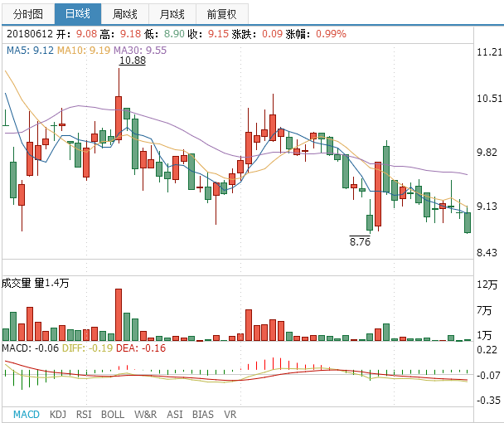Switch to the RSI indicator
Screen dimensions: 504x423
coord(84,415)
